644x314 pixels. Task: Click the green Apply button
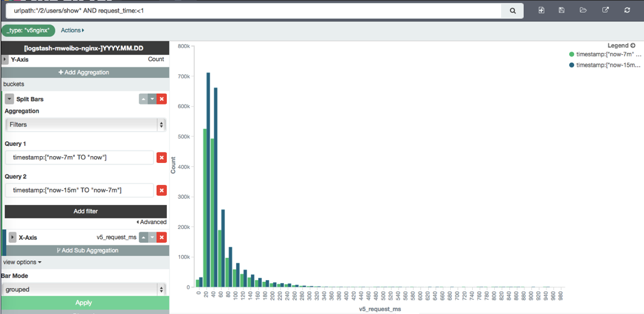pyautogui.click(x=84, y=303)
